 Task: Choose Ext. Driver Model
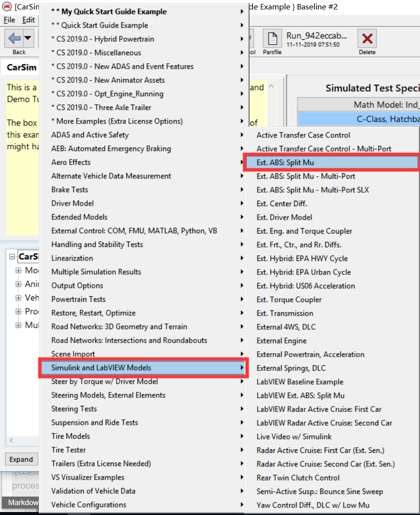pyautogui.click(x=333, y=217)
